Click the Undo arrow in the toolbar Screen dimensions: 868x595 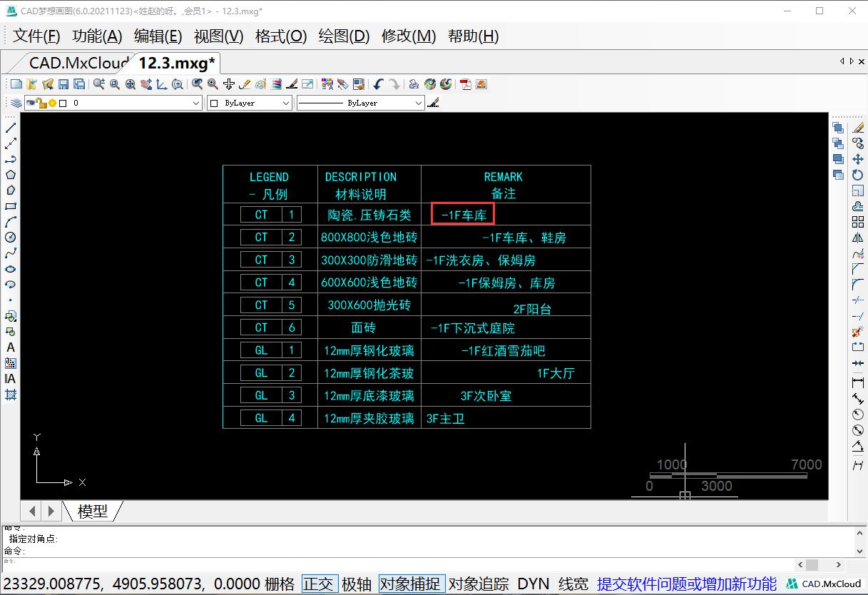[377, 83]
